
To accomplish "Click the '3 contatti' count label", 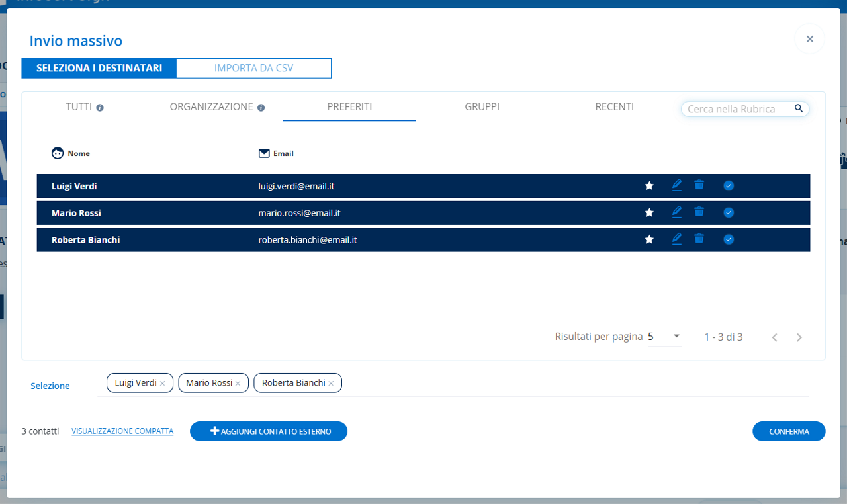I will 40,431.
